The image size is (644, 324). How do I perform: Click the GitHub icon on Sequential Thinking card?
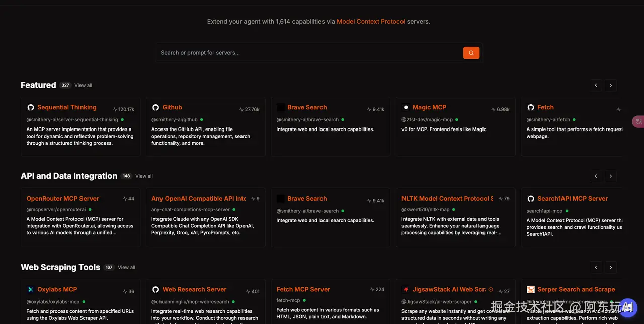click(x=31, y=107)
